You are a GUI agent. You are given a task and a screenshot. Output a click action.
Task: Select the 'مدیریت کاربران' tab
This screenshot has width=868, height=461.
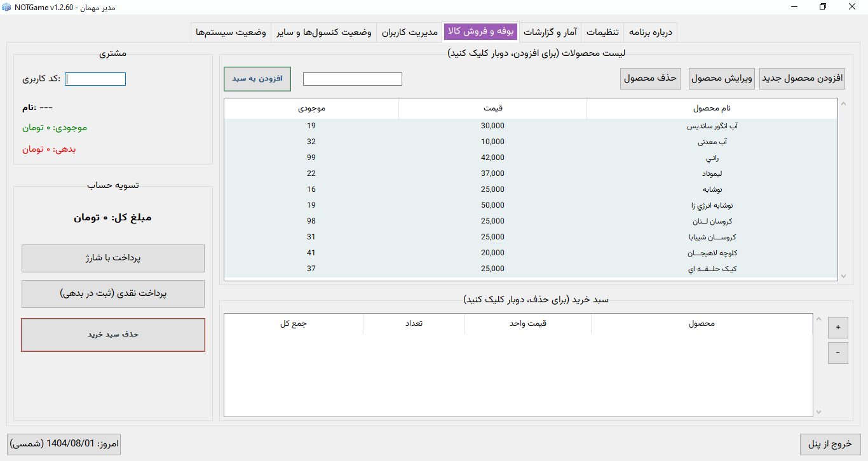409,32
